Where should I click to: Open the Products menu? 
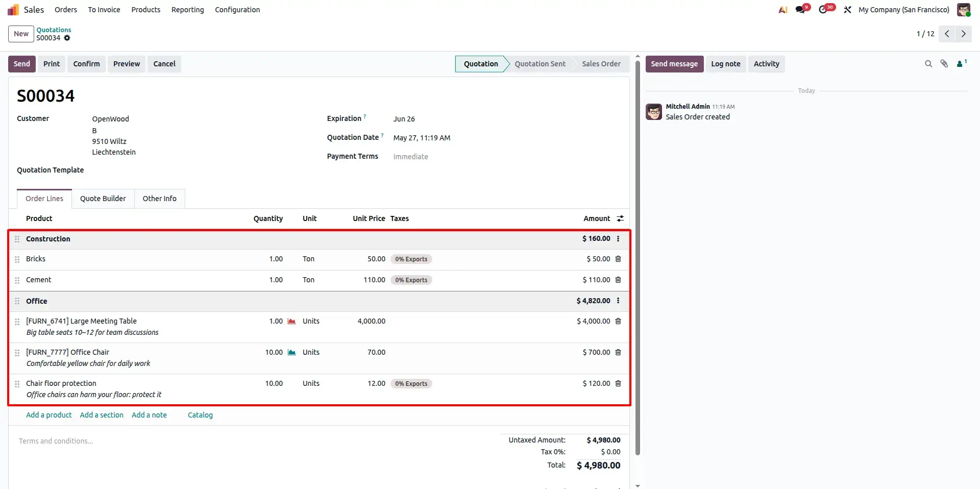(x=146, y=10)
